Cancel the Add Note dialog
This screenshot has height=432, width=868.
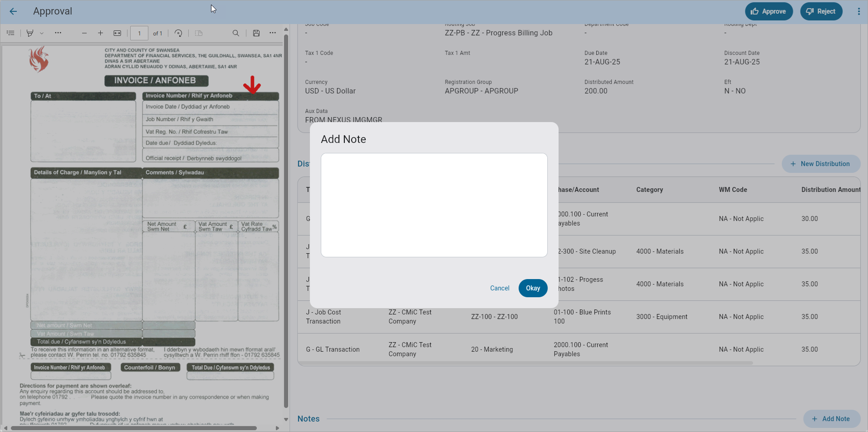pos(500,288)
